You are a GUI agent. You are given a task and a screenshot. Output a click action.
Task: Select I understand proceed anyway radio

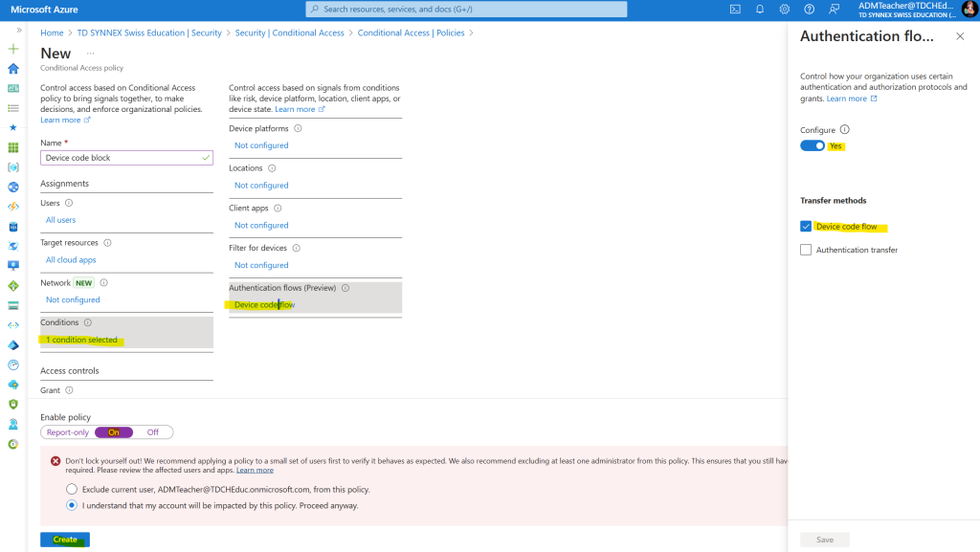pos(72,505)
